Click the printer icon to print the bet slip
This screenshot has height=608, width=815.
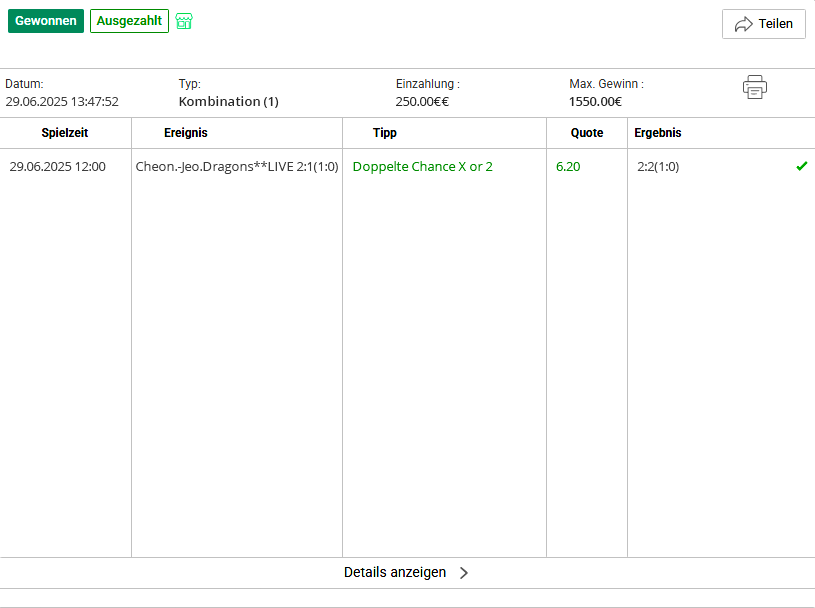tap(755, 87)
